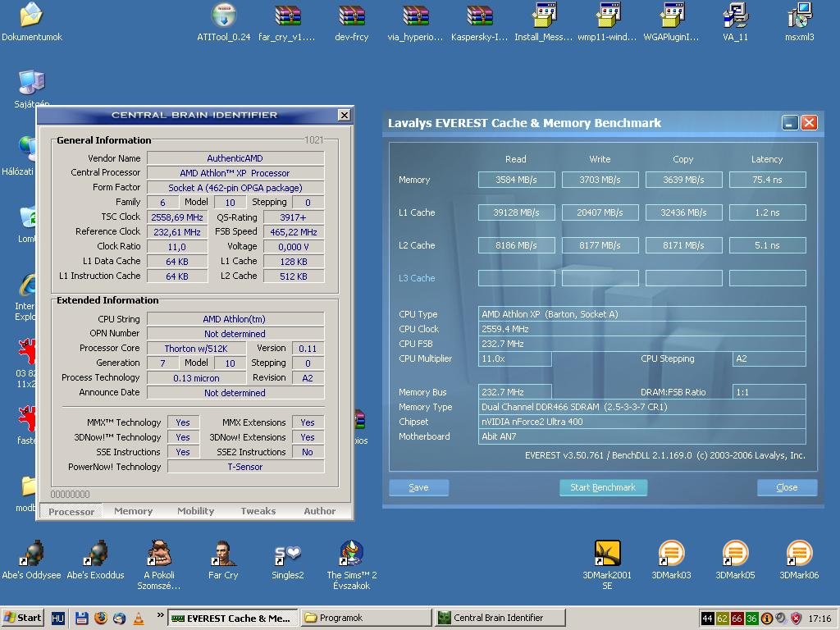This screenshot has width=840, height=630.
Task: Expand the quick launch chevron
Action: click(x=160, y=615)
